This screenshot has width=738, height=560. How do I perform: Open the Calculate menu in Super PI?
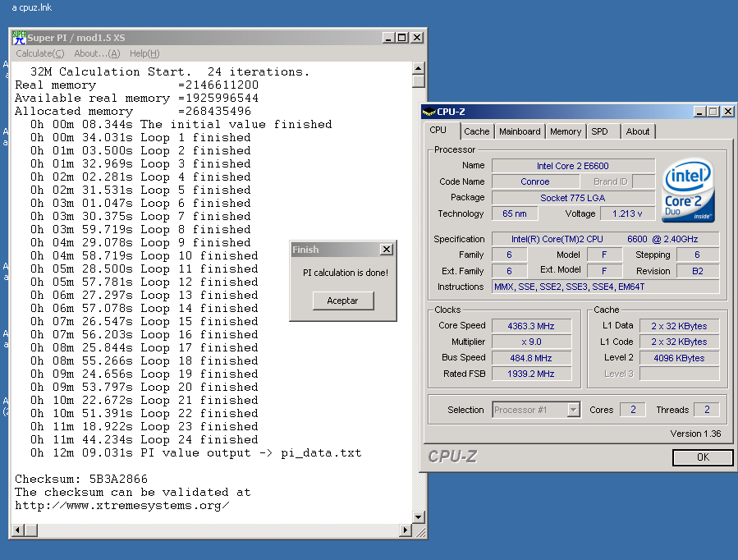tap(40, 53)
